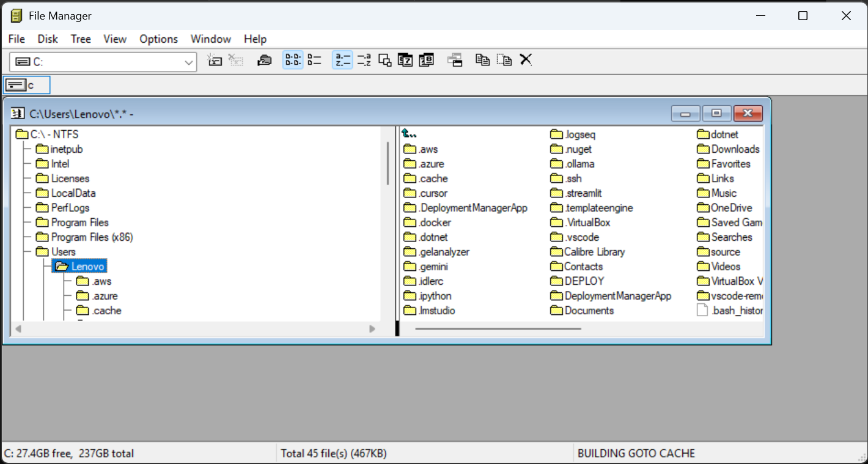
Task: Open the Tree menu
Action: (x=81, y=39)
